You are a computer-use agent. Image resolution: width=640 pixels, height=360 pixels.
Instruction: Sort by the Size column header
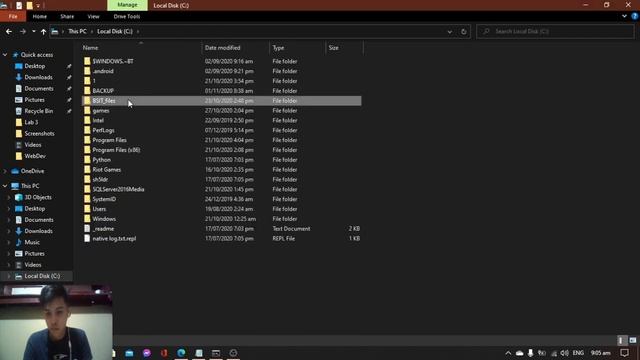[x=333, y=48]
